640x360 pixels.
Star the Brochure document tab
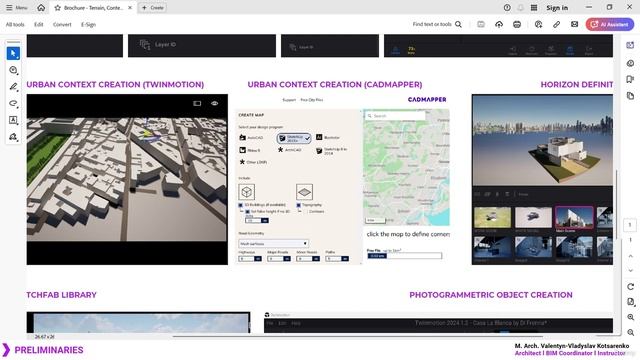coord(58,8)
